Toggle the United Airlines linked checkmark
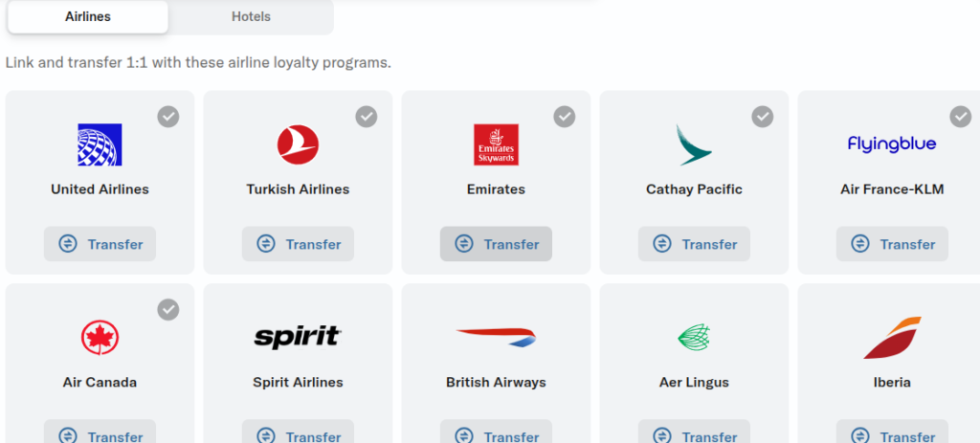Viewport: 980px width, 443px height. click(x=168, y=117)
